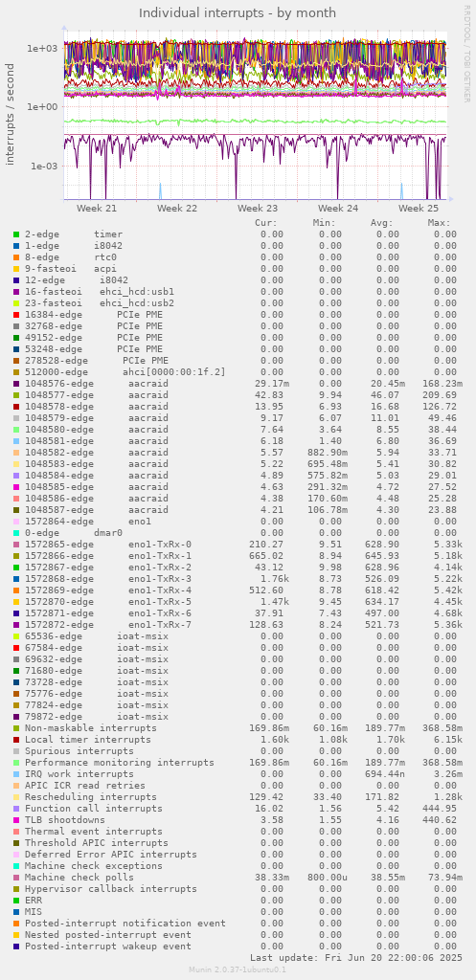476x980 pixels.
Task: Click the Week 25 axis label
Action: coord(419,208)
